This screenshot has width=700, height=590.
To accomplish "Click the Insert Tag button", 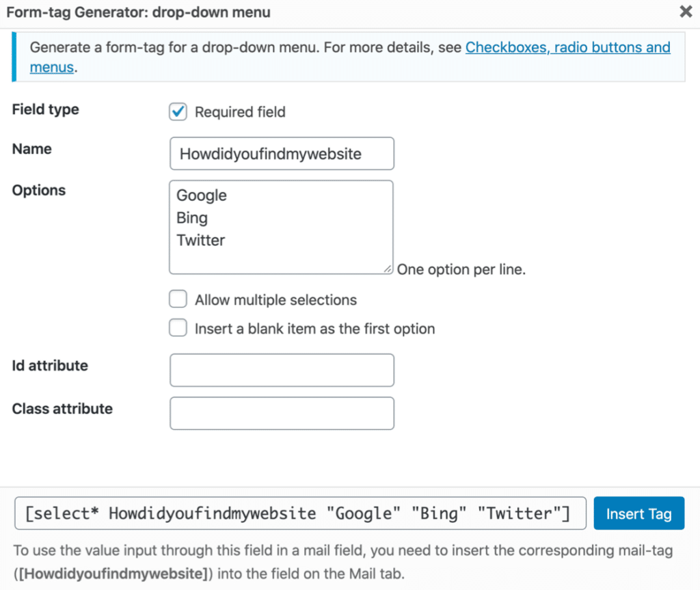I will click(638, 513).
